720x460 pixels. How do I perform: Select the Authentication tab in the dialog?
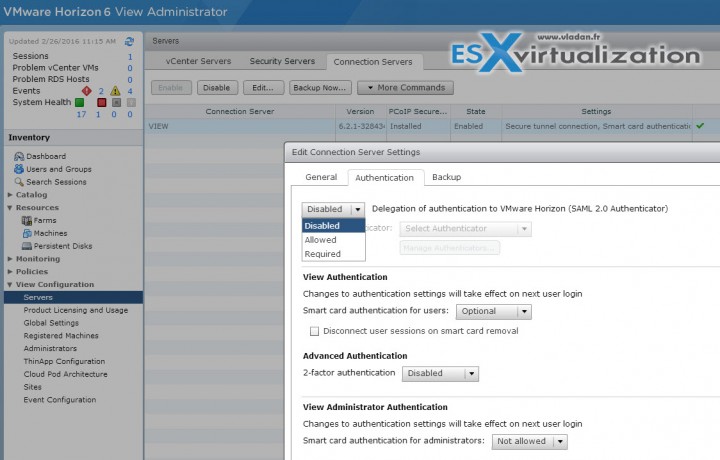click(x=384, y=178)
